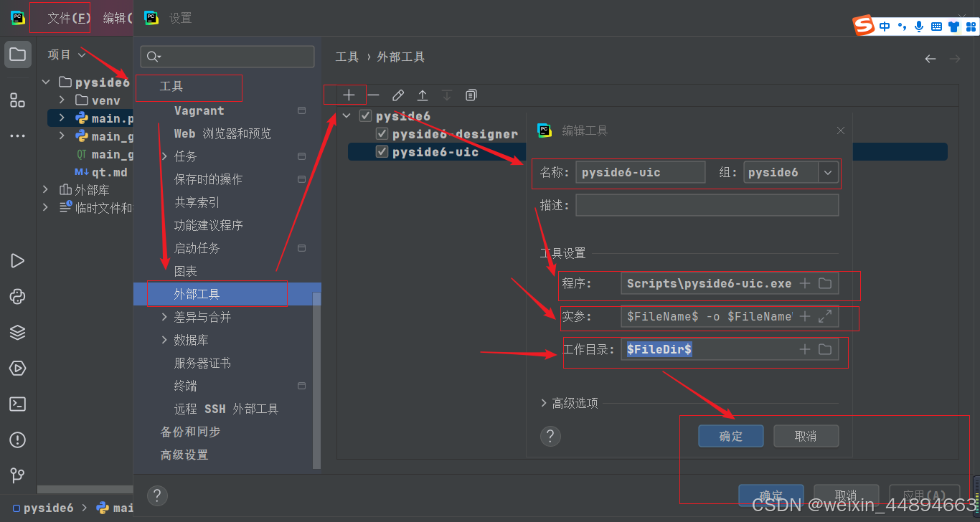The height and width of the screenshot is (522, 980).
Task: Open the Group dropdown pyside6
Action: pyautogui.click(x=829, y=172)
